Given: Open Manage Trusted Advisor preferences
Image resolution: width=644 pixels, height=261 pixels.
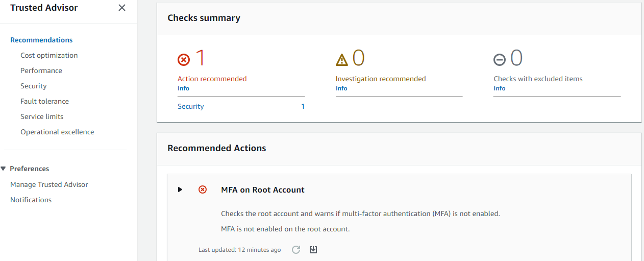Looking at the screenshot, I should click(49, 184).
